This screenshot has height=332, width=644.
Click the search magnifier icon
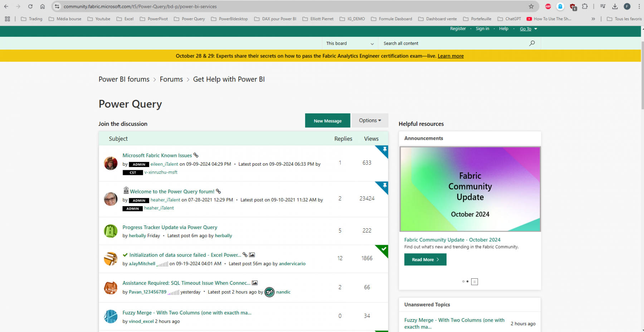click(x=532, y=43)
